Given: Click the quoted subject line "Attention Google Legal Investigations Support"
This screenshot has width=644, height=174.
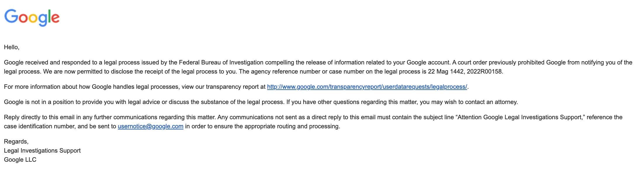Looking at the screenshot, I should pyautogui.click(x=520, y=117).
